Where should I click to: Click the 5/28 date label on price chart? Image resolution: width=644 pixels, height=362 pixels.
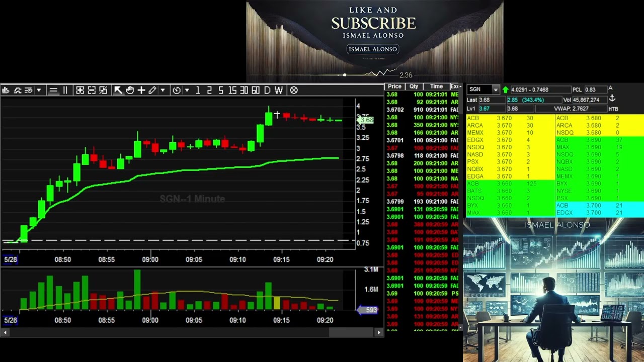point(11,259)
